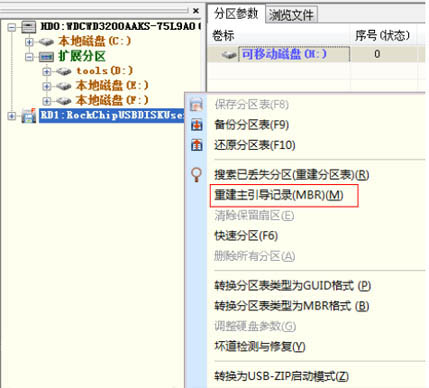Choose 备份分区表(F9) from context menu
This screenshot has width=429, height=388.
click(x=252, y=125)
